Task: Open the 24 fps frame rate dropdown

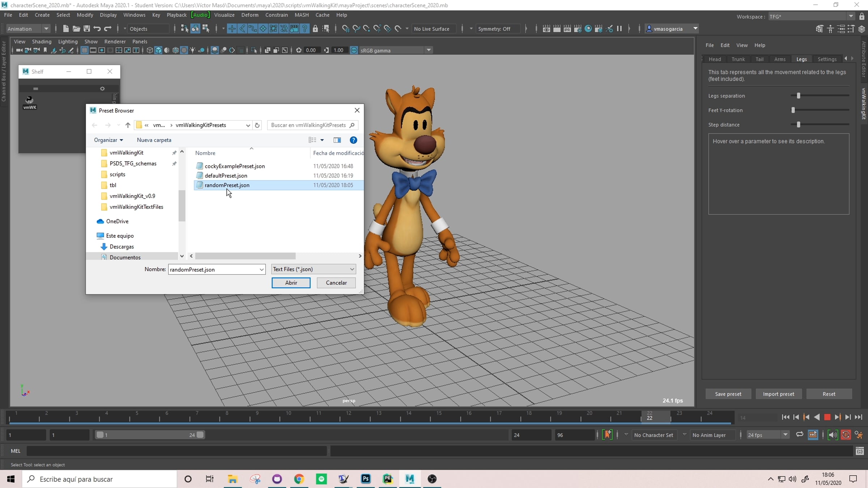Action: (767, 435)
